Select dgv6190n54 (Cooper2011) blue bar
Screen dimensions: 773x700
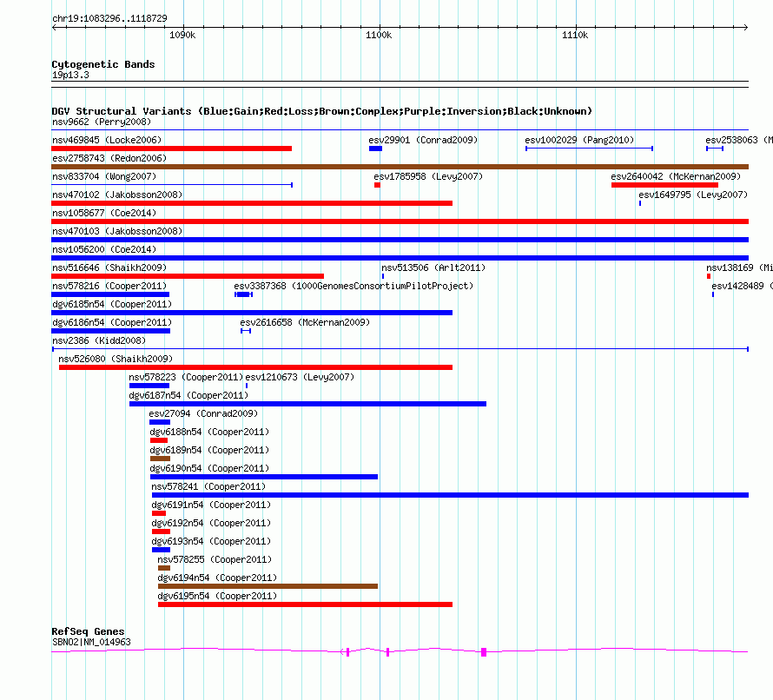click(264, 477)
